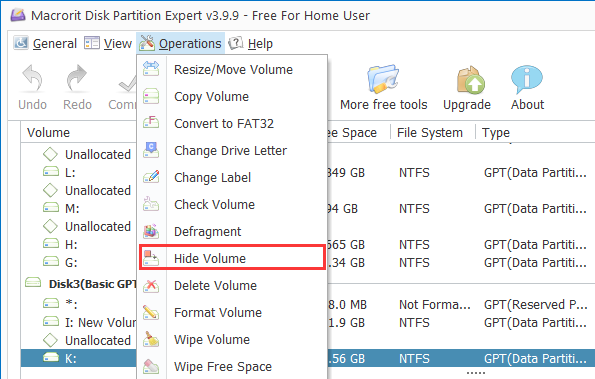This screenshot has height=379, width=595.
Task: Select Convert to FAT32 option
Action: click(232, 123)
